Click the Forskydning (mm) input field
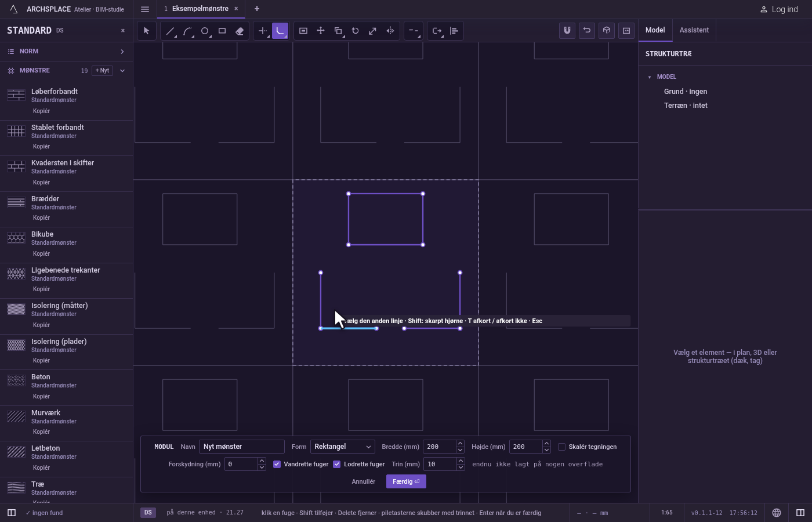The width and height of the screenshot is (812, 522). pyautogui.click(x=241, y=464)
